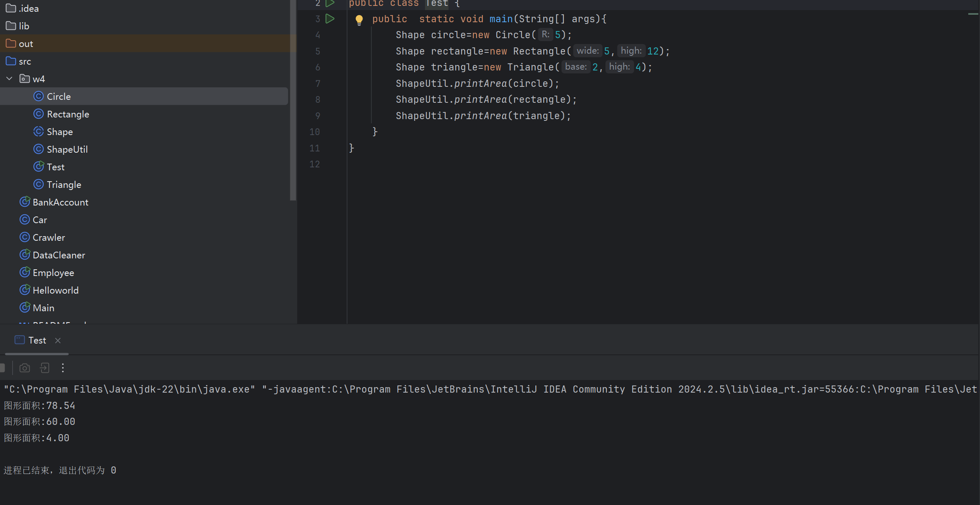Viewport: 980px width, 505px height.
Task: Open the BankAccount class
Action: [x=60, y=202]
